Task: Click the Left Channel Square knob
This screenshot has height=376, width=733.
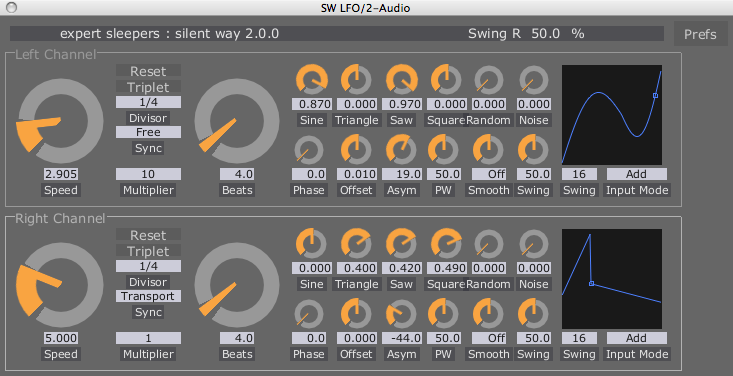Action: [446, 80]
